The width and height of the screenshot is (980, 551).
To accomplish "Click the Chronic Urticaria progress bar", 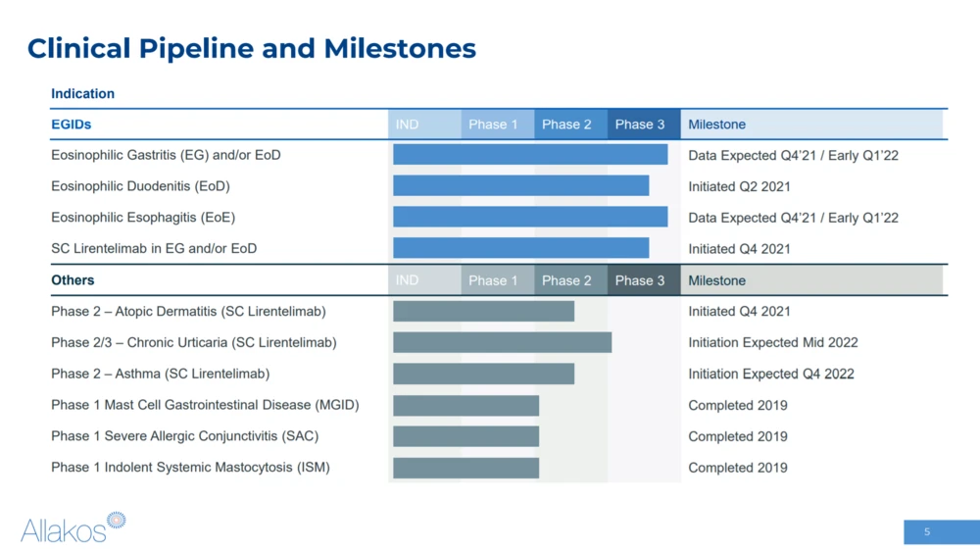I will tap(502, 342).
